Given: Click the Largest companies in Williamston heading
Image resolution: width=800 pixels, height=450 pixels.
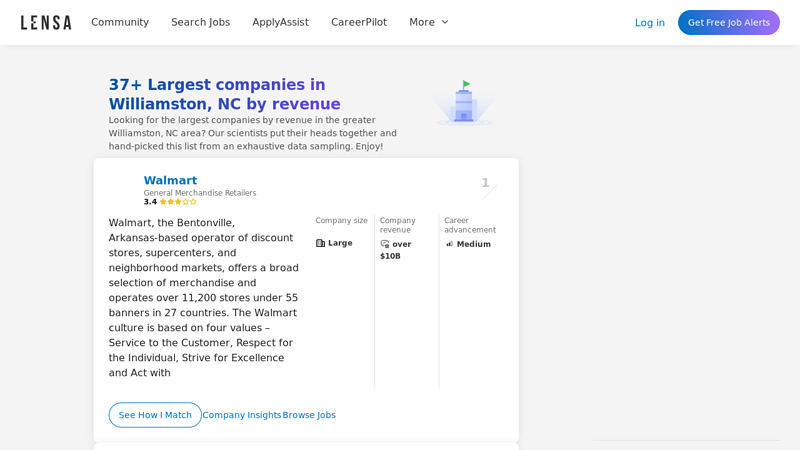Looking at the screenshot, I should (225, 94).
